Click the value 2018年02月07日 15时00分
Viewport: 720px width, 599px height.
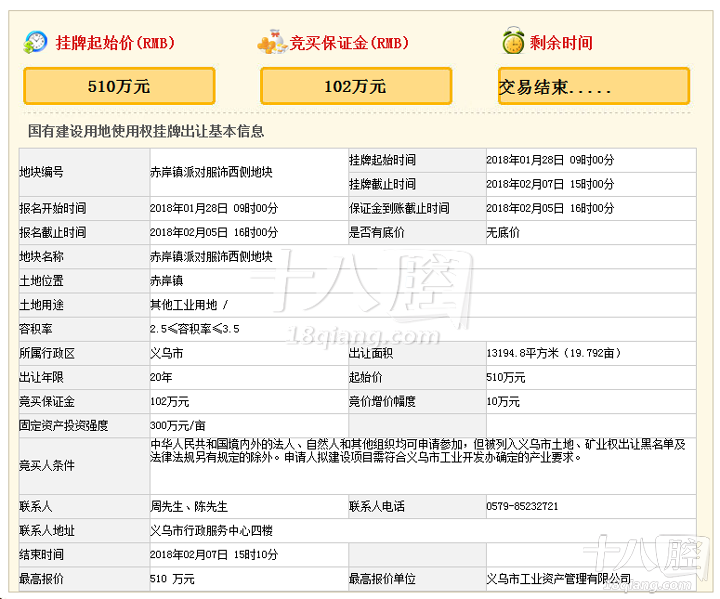point(550,184)
